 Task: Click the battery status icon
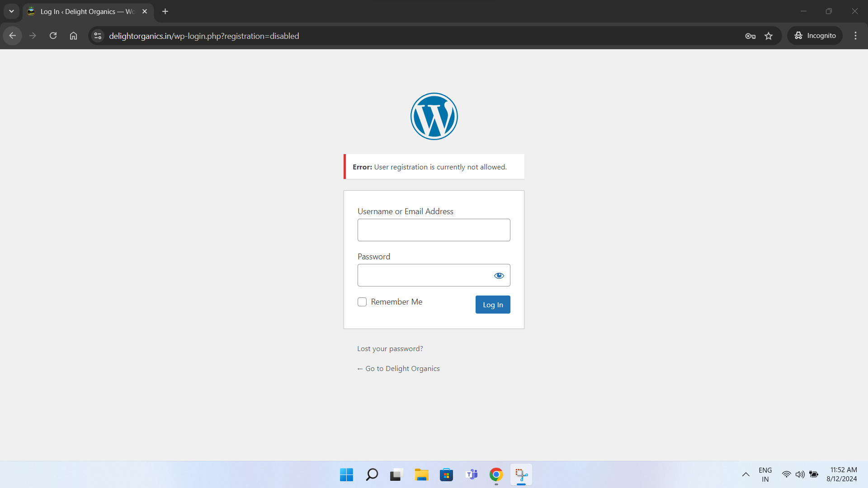point(814,474)
